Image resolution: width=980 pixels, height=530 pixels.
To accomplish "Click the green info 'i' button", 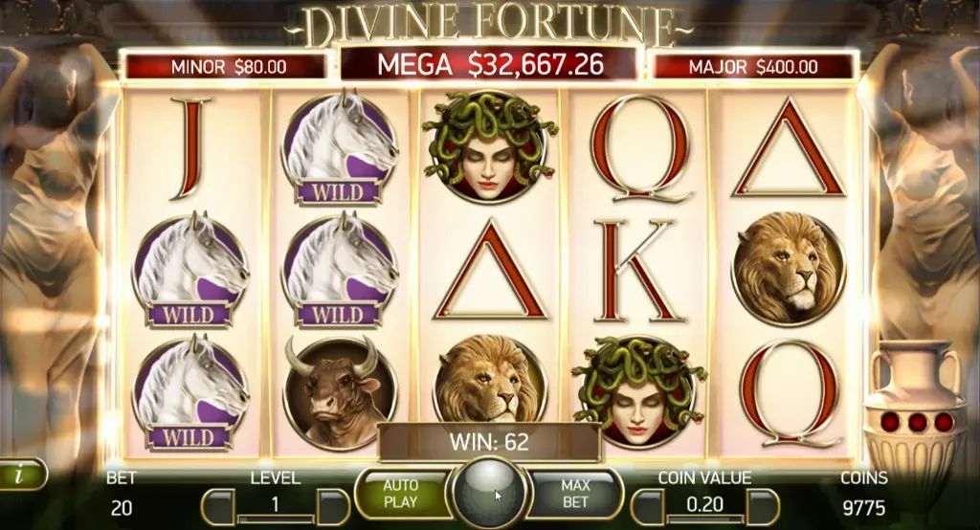I will point(22,475).
